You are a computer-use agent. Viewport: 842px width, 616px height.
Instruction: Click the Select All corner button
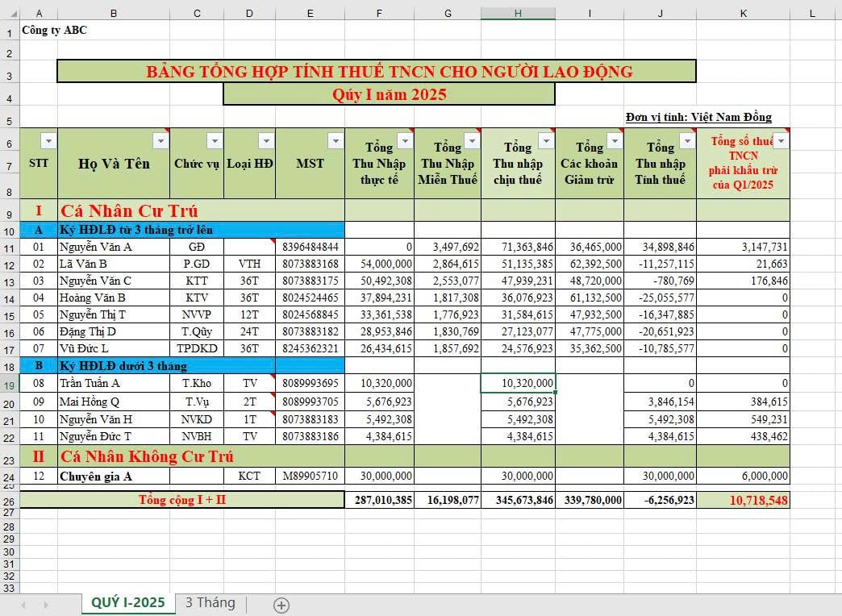click(x=9, y=14)
